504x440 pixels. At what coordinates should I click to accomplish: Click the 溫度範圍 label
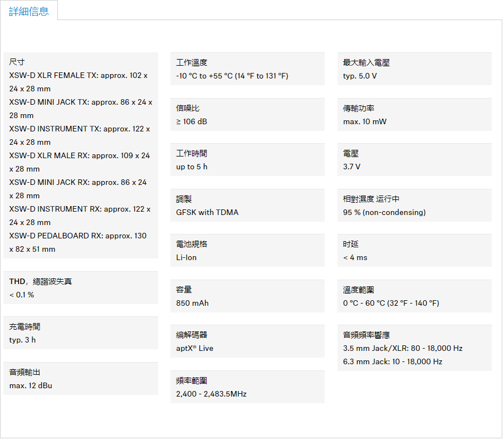point(359,290)
